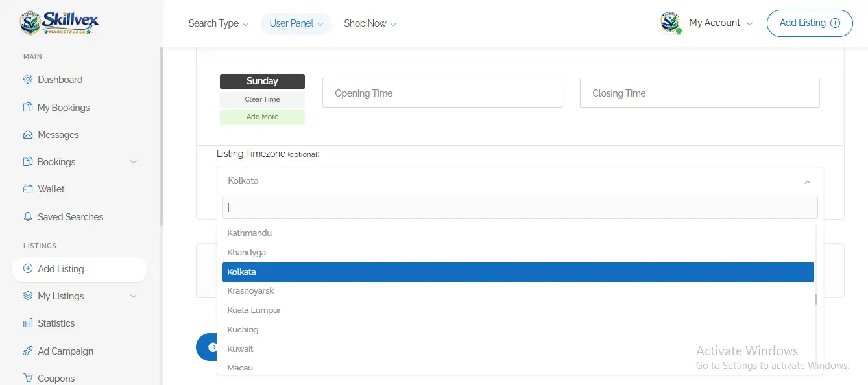Open the Search Type menu
Screen dimensions: 868x385
(x=218, y=23)
